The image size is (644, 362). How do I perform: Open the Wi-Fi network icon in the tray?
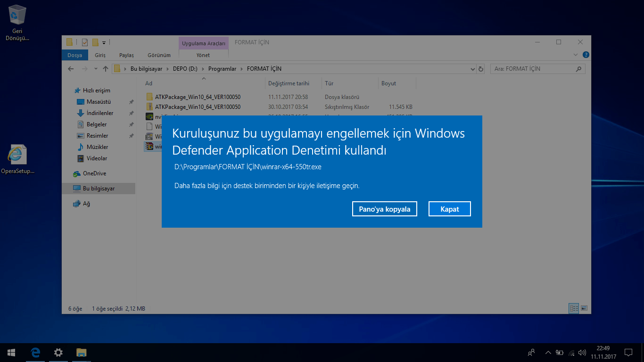click(x=571, y=352)
